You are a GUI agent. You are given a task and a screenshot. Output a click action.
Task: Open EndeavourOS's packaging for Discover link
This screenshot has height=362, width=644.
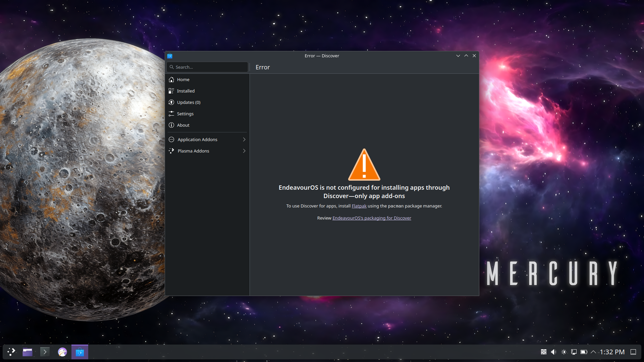372,218
